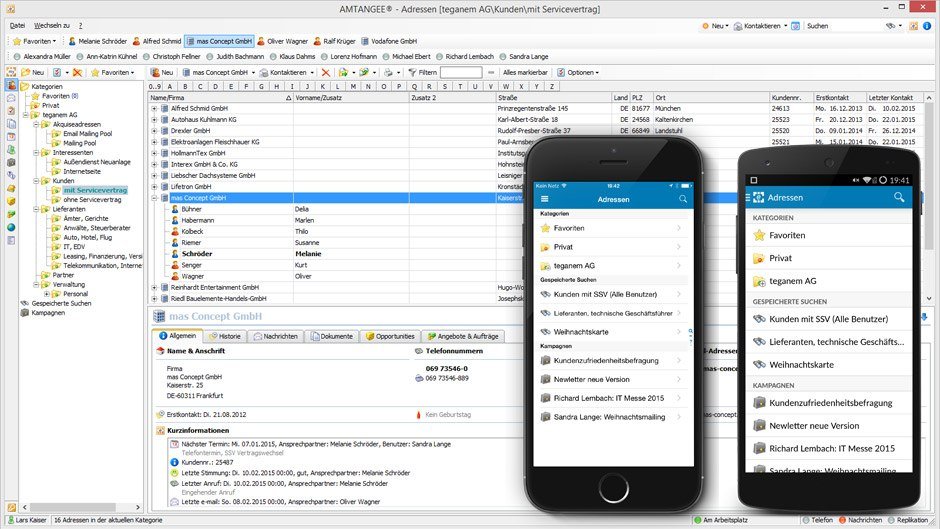The image size is (940, 529).
Task: Click the blue info icon at top right
Action: point(927,26)
